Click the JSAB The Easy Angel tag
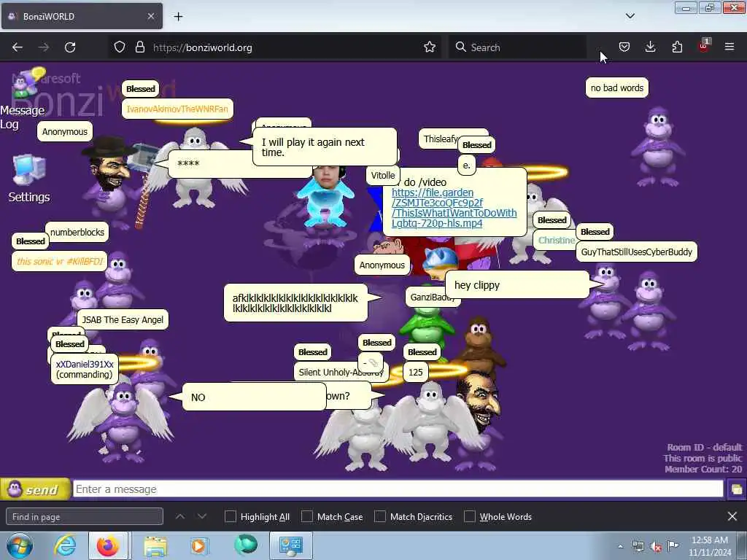Viewport: 747px width, 560px height. pyautogui.click(x=123, y=319)
